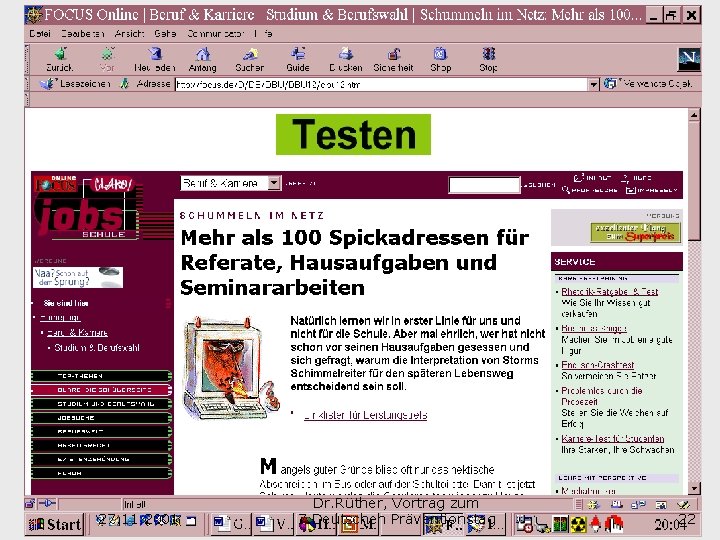Open the Sicherheit security info
720x540 pixels.
[393, 60]
